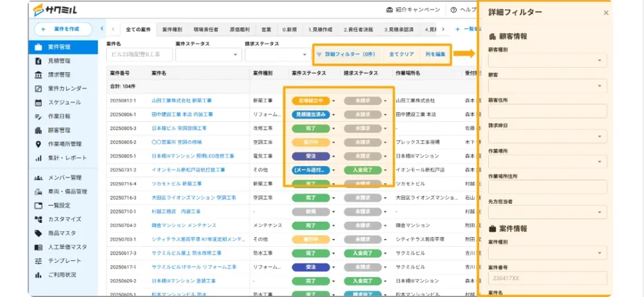Open the 案件ステータス filter dropdown above the table
This screenshot has width=644, height=297.
209,55
